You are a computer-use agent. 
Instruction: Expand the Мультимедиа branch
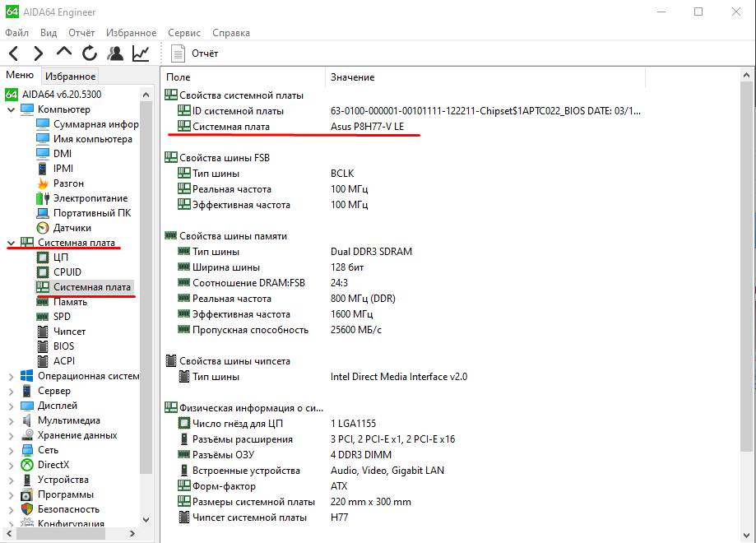click(x=11, y=421)
